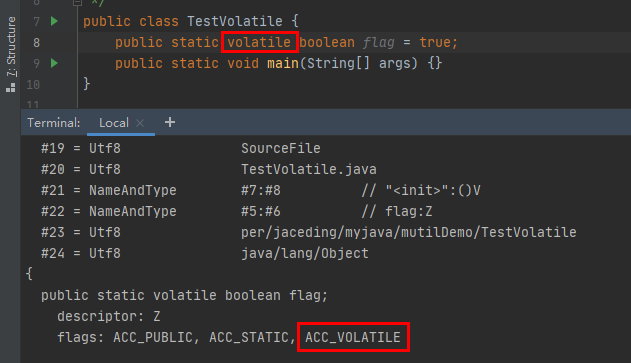Click the main method name
Image resolution: width=631 pixels, height=363 pixels.
pyautogui.click(x=283, y=63)
